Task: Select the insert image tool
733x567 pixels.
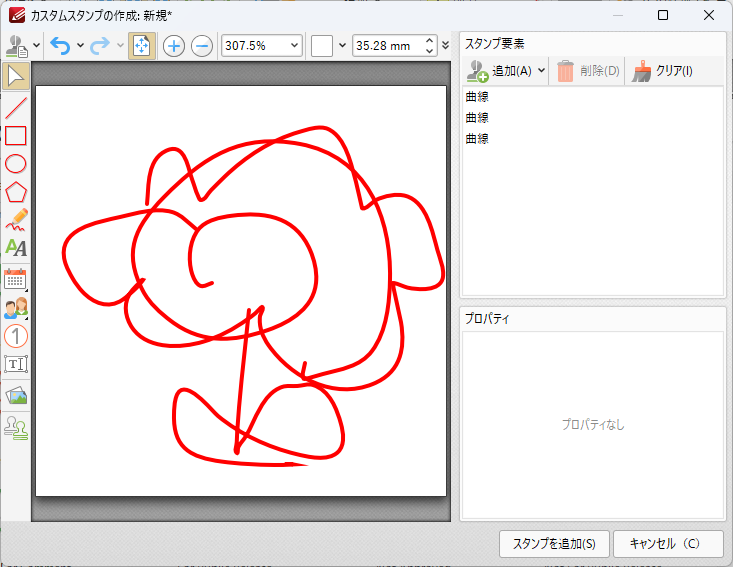Action: 16,395
